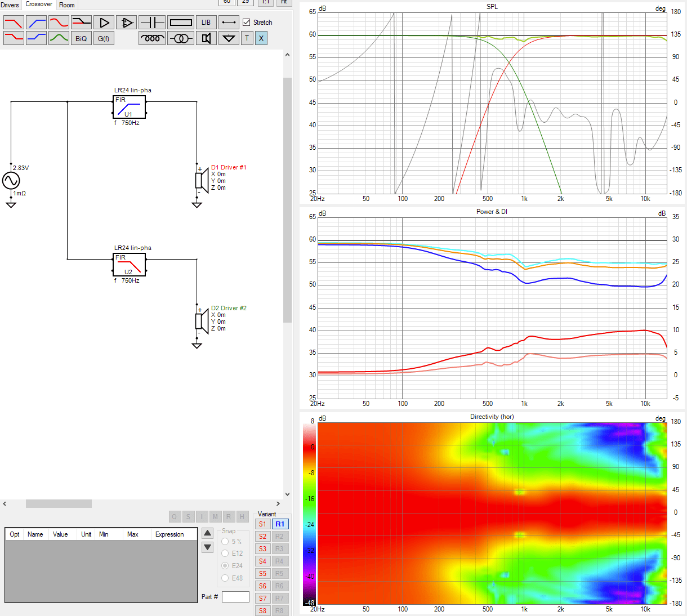Image resolution: width=687 pixels, height=616 pixels.
Task: Click the highlighted X toolbar button
Action: coord(261,38)
